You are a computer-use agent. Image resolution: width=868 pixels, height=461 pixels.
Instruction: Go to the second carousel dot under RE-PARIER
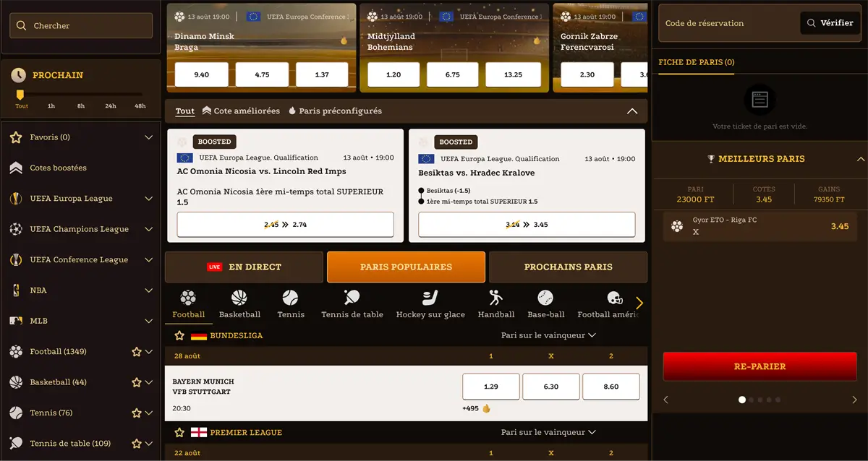click(x=752, y=400)
